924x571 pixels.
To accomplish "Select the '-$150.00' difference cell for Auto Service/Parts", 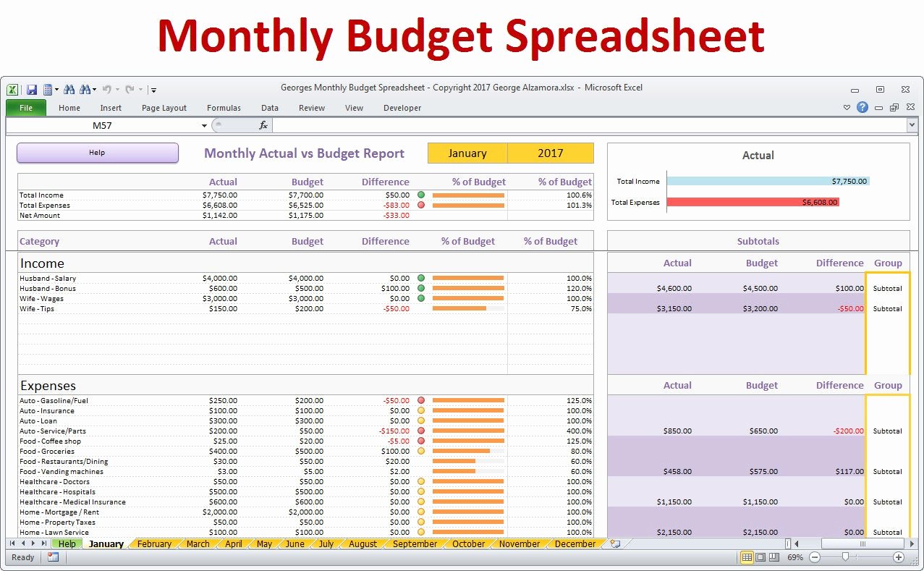I will 394,431.
